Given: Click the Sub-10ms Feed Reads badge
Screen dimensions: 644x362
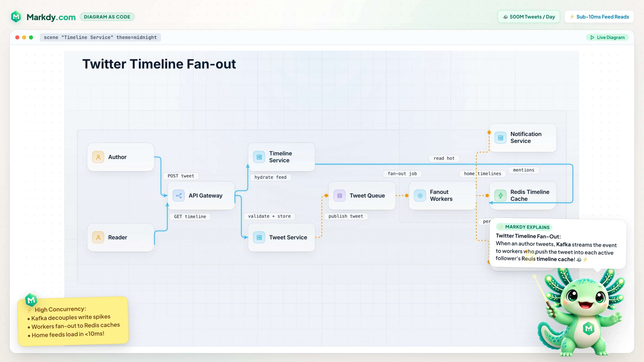Looking at the screenshot, I should 599,17.
